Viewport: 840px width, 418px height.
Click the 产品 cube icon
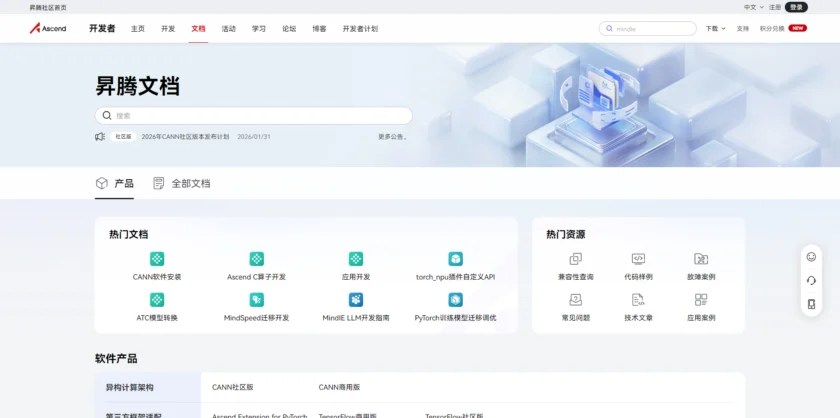(x=101, y=183)
